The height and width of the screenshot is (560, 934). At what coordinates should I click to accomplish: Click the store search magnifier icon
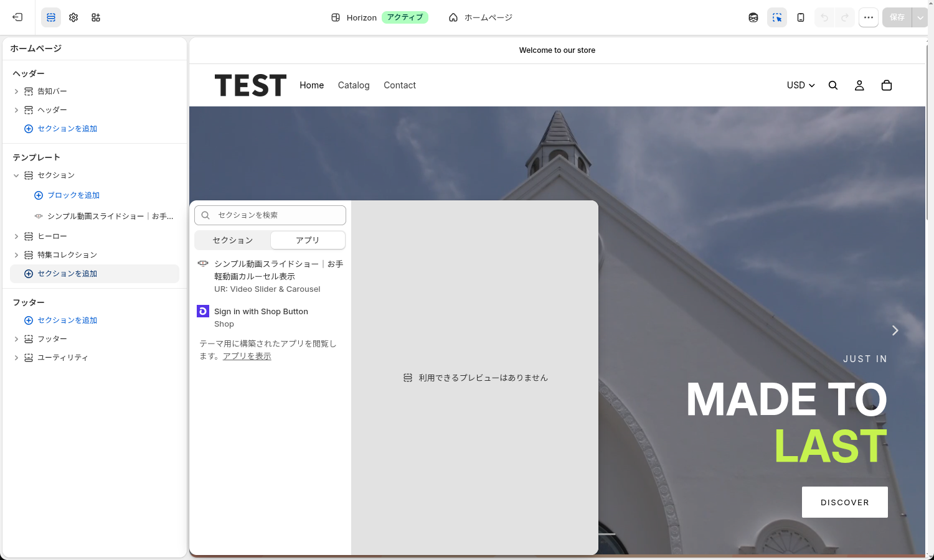(x=833, y=85)
